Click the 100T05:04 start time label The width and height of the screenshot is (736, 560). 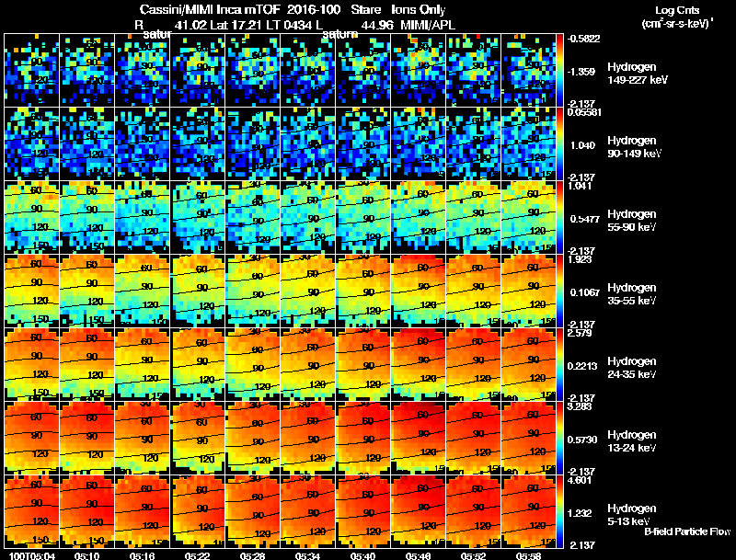click(32, 555)
